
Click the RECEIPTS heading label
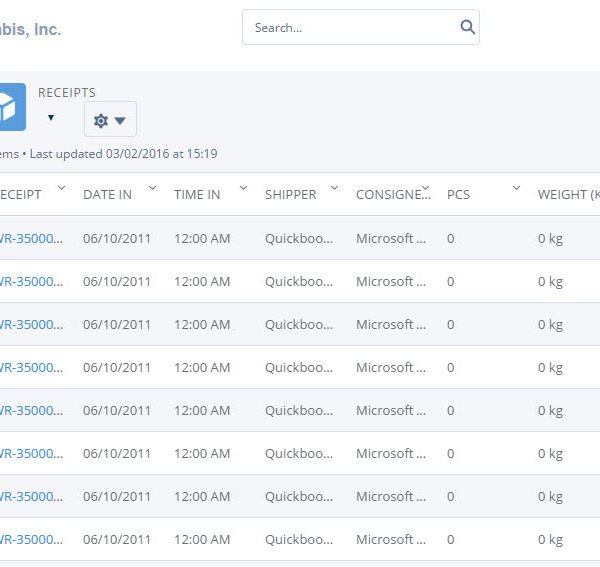pyautogui.click(x=67, y=93)
